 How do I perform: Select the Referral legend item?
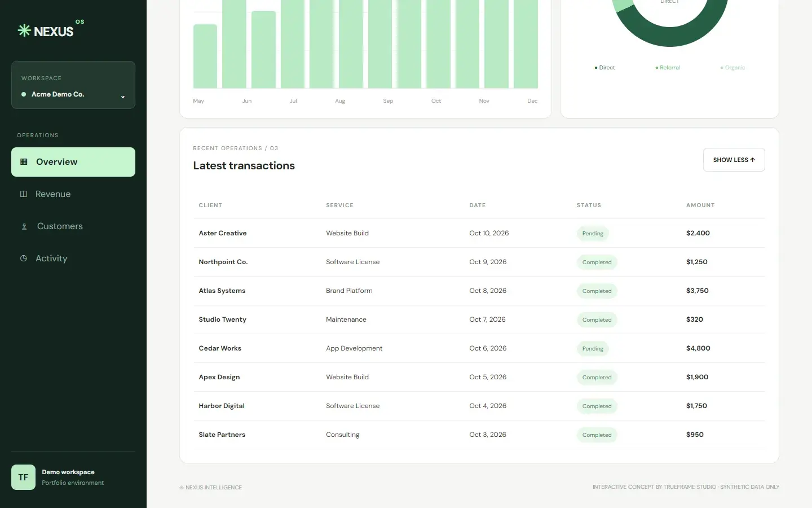pos(668,68)
